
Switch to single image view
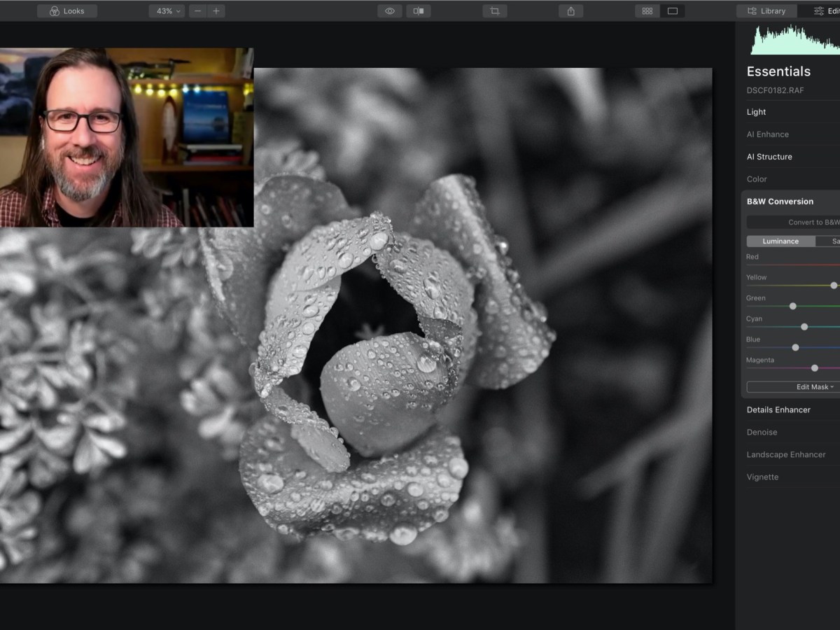click(673, 11)
